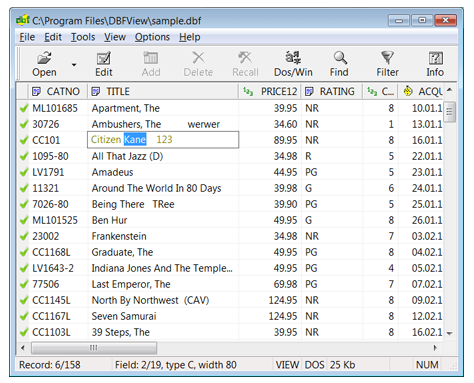The height and width of the screenshot is (383, 474).
Task: Select the Amadeus title cell
Action: (163, 172)
